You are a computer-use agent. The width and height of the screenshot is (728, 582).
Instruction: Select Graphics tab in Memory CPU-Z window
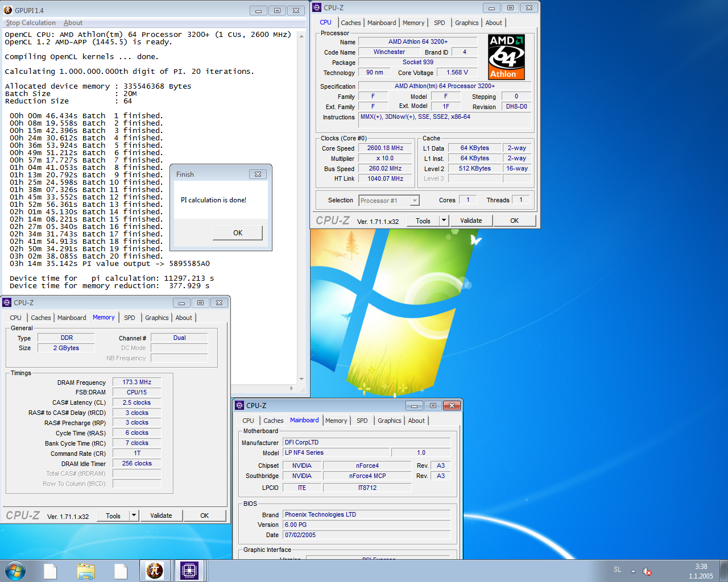tap(157, 318)
